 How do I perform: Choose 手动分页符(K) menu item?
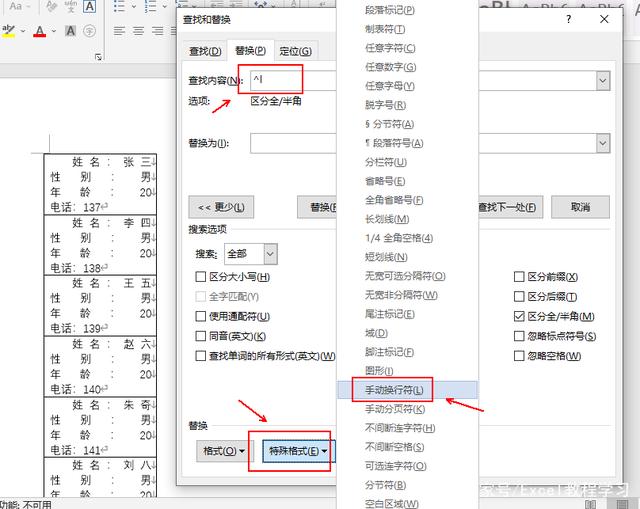pos(407,409)
